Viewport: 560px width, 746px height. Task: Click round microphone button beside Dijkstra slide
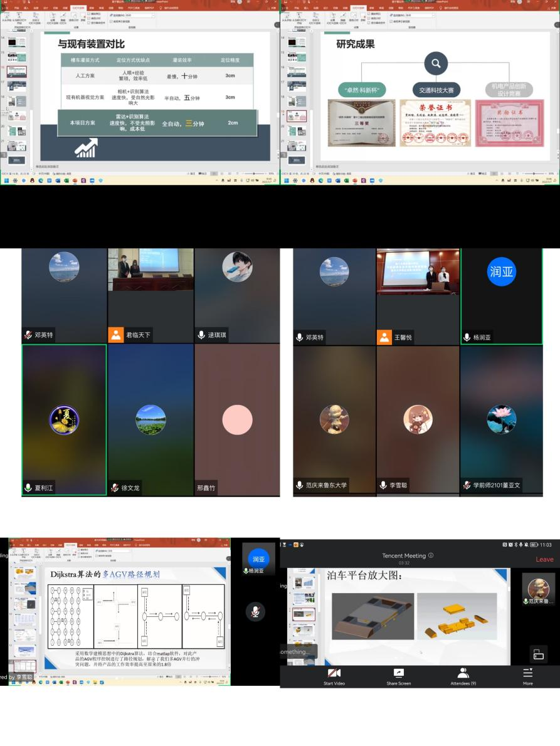coord(255,612)
